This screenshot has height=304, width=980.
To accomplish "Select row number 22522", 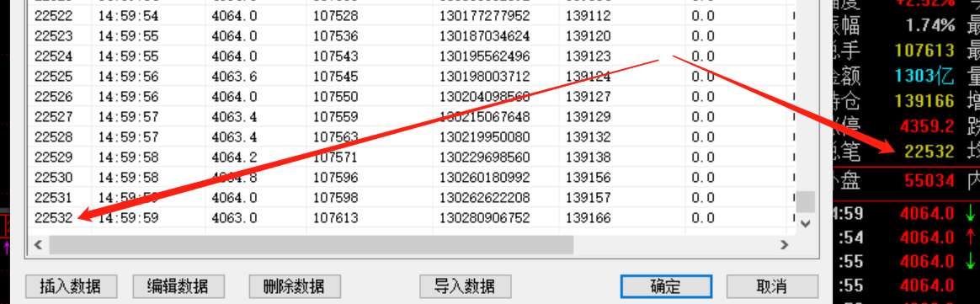I will tap(54, 16).
